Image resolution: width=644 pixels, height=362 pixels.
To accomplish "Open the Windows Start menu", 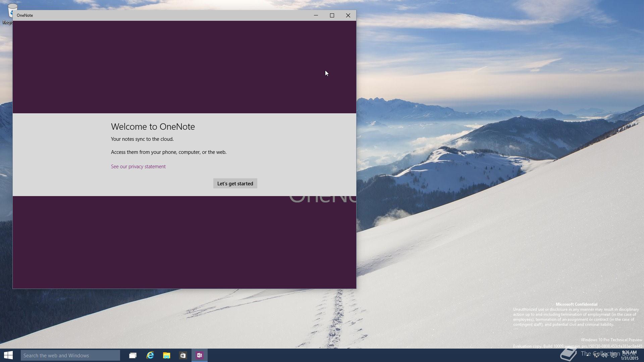I will click(8, 355).
